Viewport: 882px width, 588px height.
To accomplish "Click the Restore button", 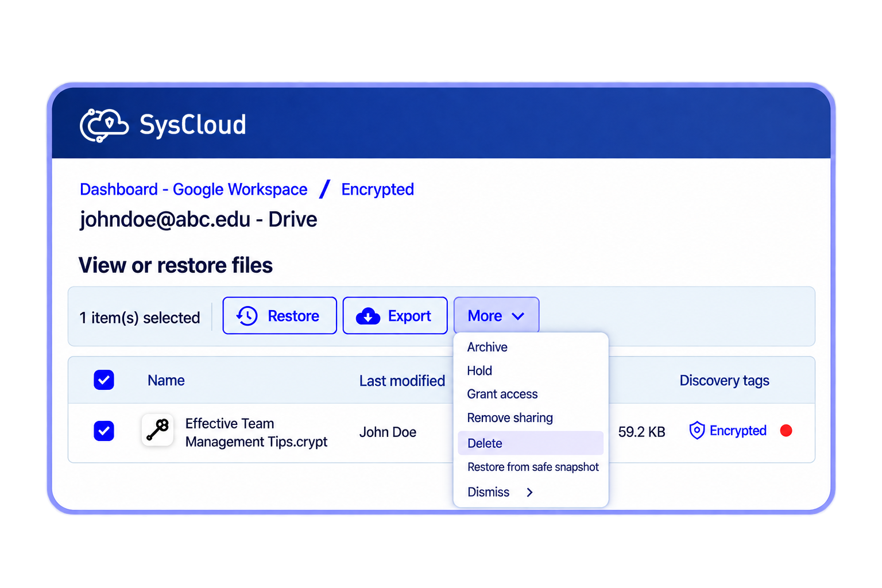I will [x=280, y=315].
